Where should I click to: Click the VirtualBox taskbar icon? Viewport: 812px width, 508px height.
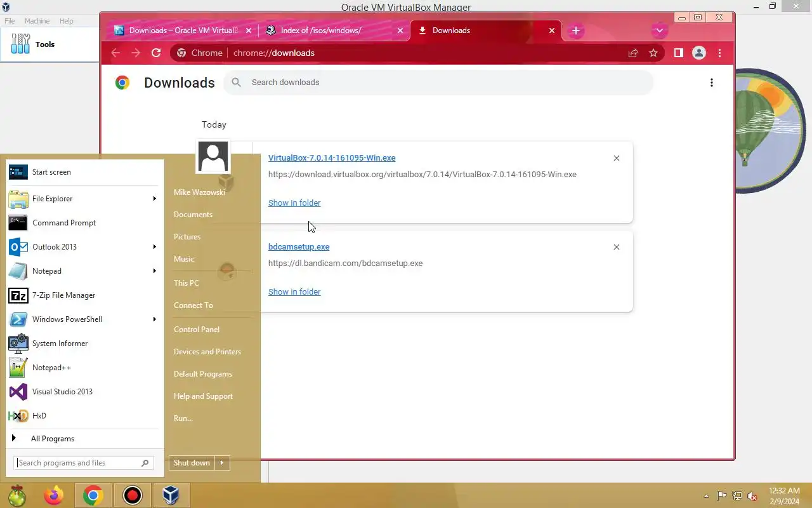point(171,495)
